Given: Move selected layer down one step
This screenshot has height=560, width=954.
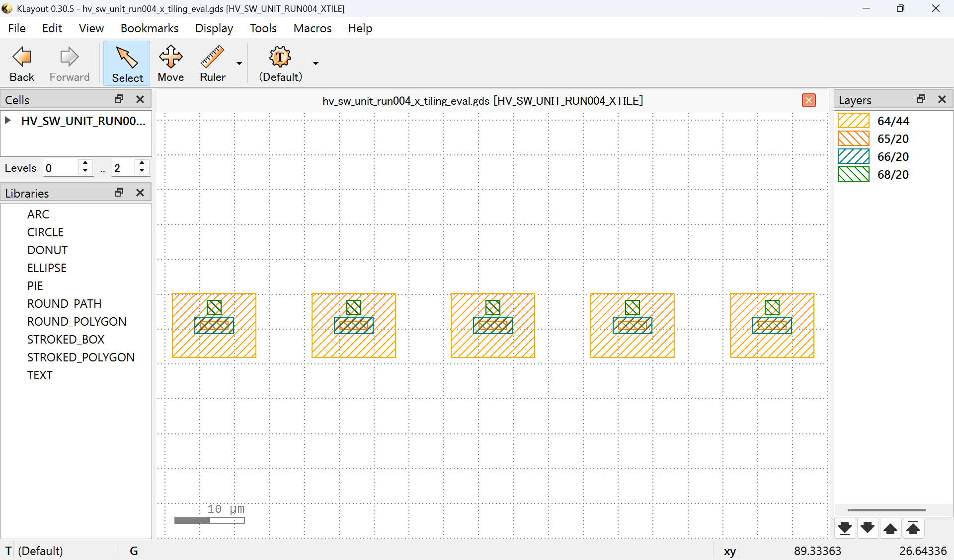Looking at the screenshot, I should 868,528.
